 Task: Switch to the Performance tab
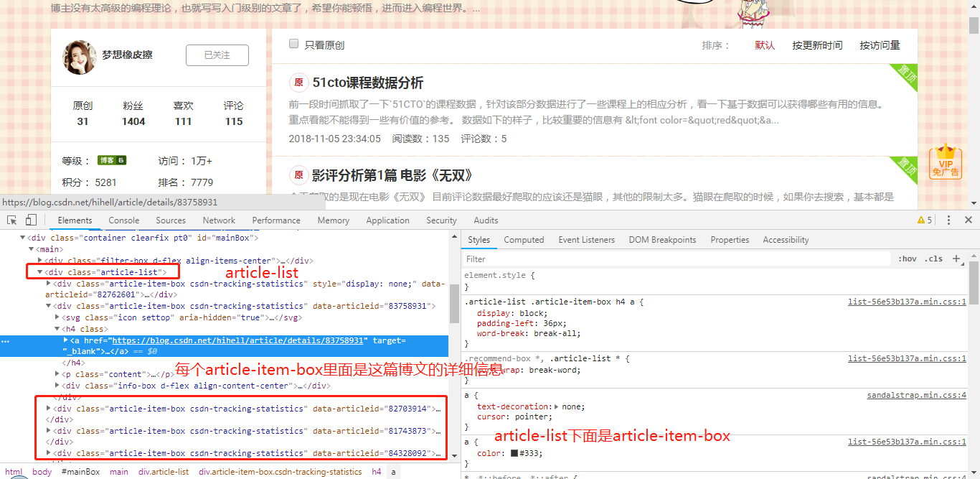tap(276, 220)
